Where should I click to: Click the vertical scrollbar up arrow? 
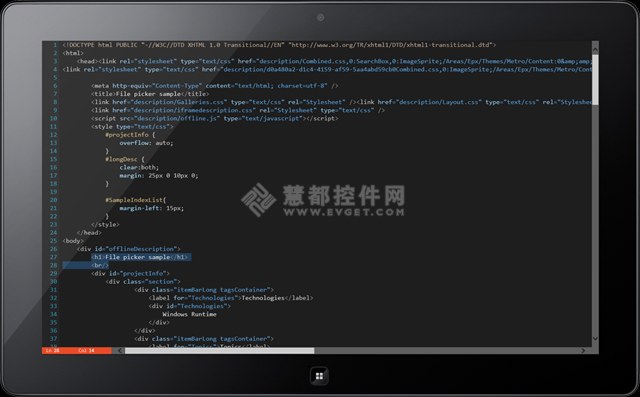(x=595, y=49)
